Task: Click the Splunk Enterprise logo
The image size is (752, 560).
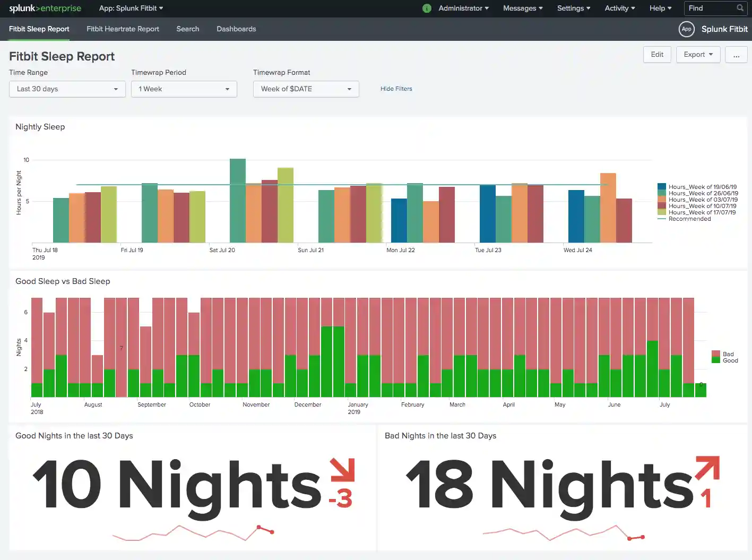Action: (45, 8)
